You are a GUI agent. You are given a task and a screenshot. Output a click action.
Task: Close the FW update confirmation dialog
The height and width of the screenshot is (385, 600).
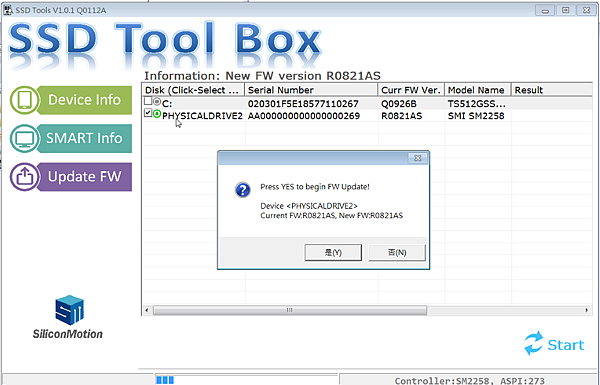[x=417, y=158]
